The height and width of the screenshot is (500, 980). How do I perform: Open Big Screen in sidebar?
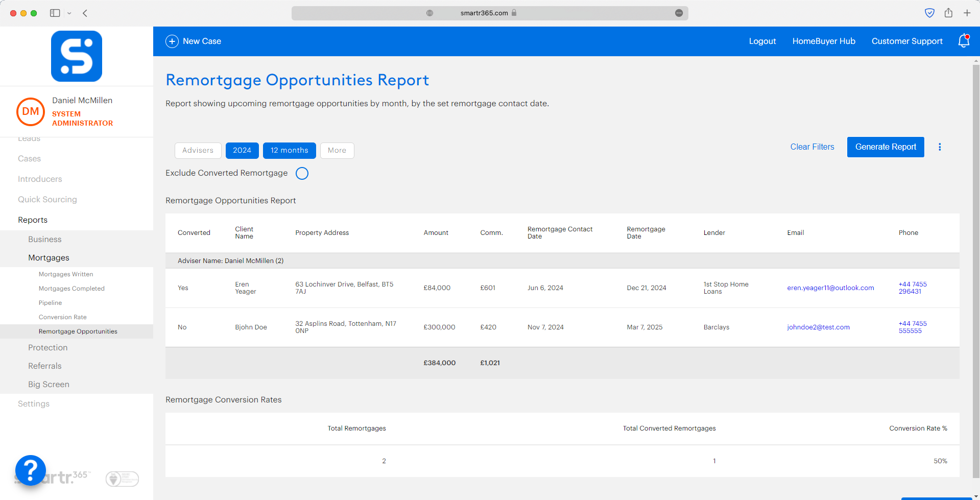pos(49,385)
